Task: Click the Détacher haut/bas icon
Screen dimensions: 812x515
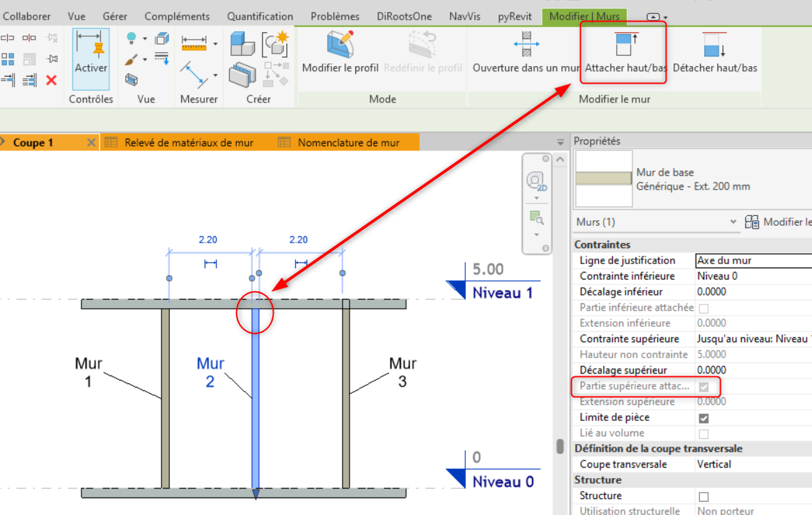Action: (x=715, y=44)
